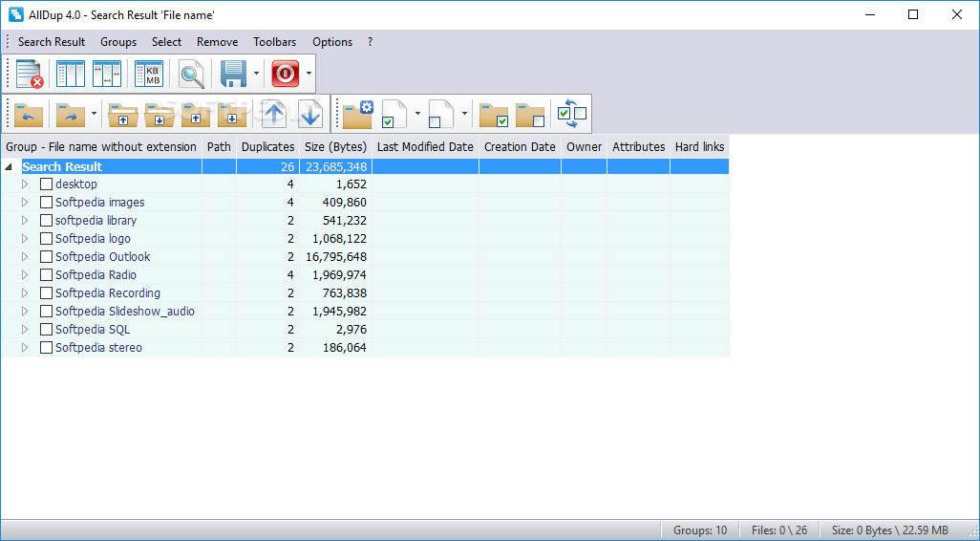This screenshot has height=541, width=980.
Task: Click Groups: 10 in status bar
Action: [x=700, y=530]
